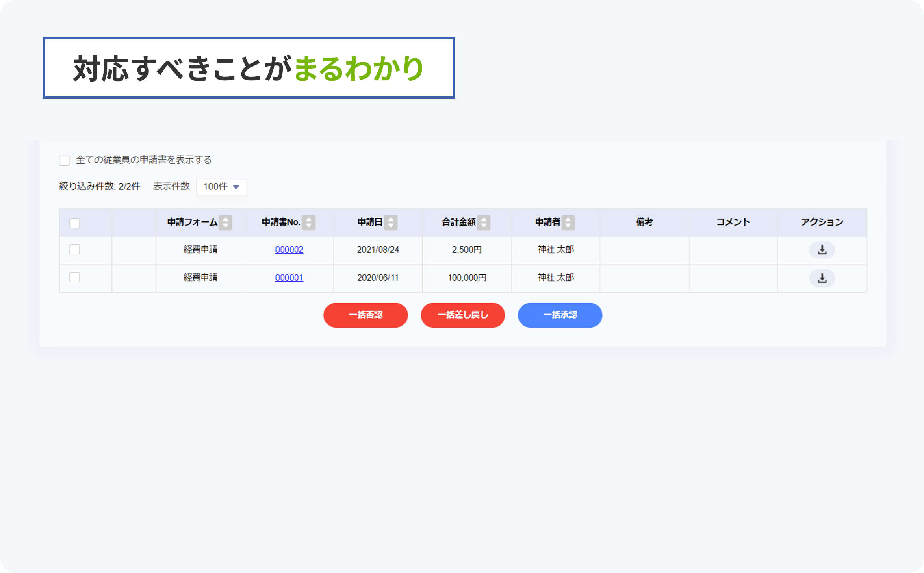Sort by 申請日 column arrows
924x573 pixels.
coord(391,222)
